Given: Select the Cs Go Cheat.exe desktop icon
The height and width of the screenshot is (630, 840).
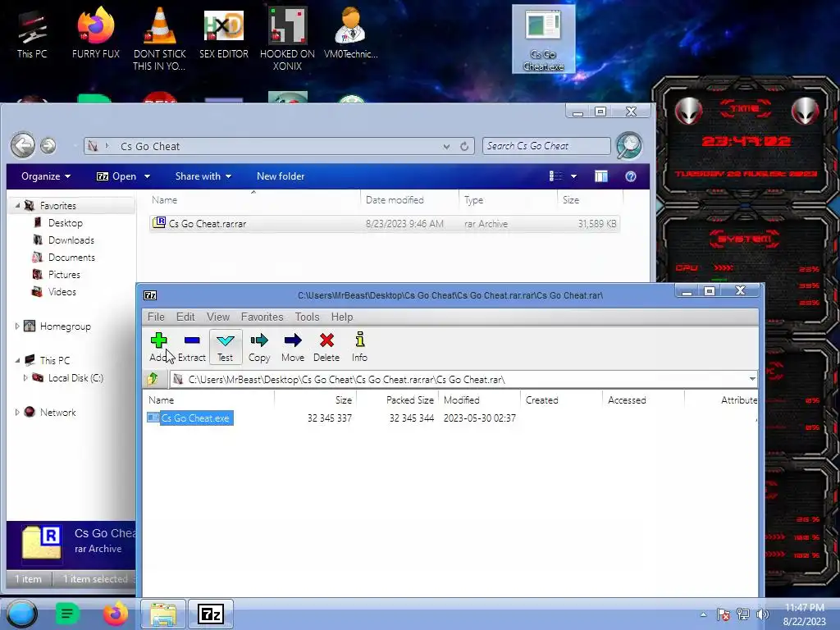Looking at the screenshot, I should click(543, 39).
